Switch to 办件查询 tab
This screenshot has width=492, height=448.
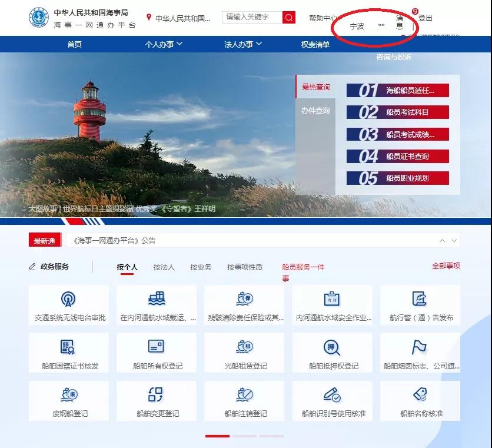pos(315,111)
